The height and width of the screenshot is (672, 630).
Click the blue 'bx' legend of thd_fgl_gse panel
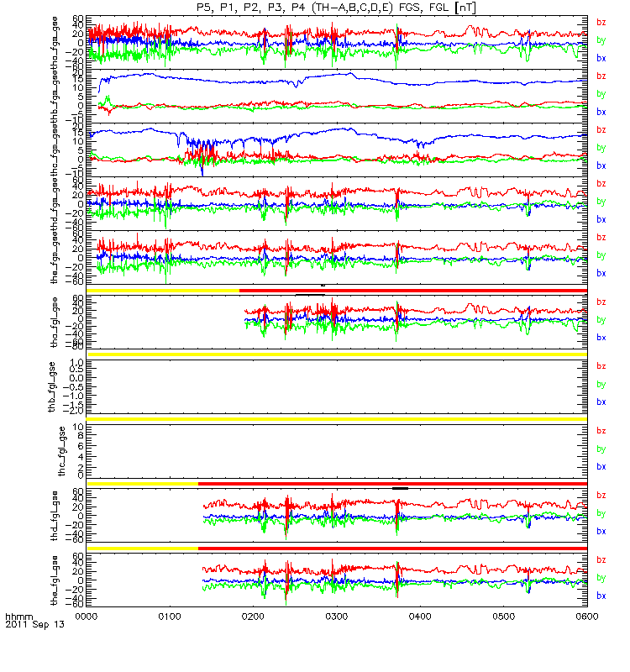tap(601, 532)
